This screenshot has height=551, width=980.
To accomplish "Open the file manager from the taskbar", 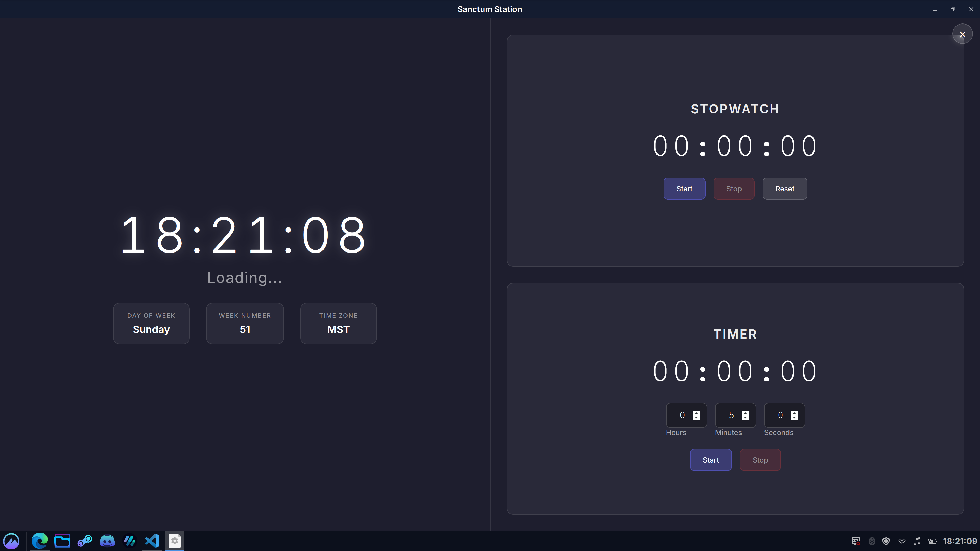I will pos(62,541).
